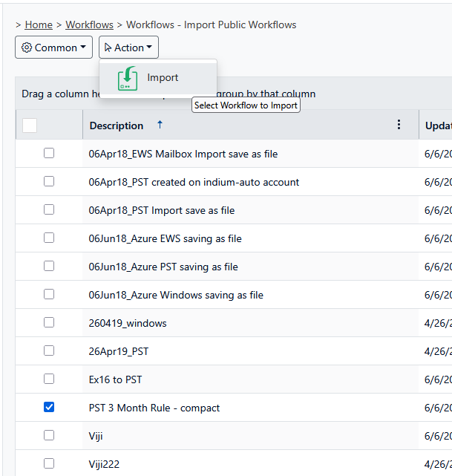Go to Home breadcrumb link

[39, 25]
